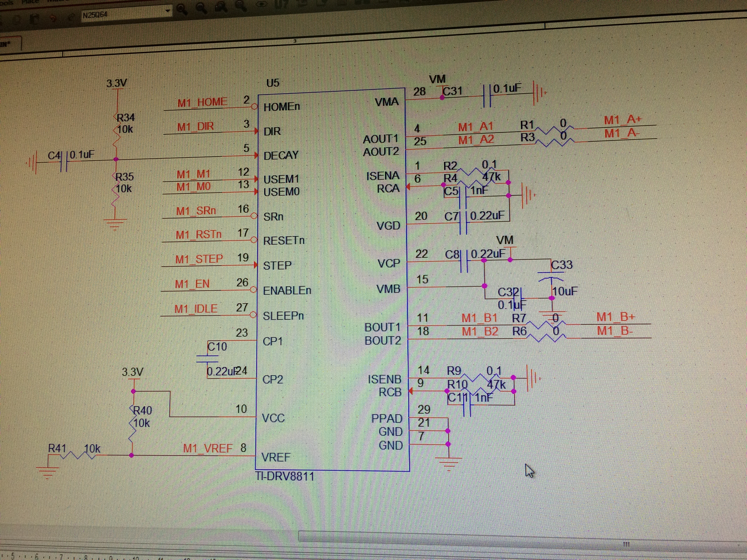Select the M1_STEP net label
The width and height of the screenshot is (747, 560).
click(x=199, y=259)
